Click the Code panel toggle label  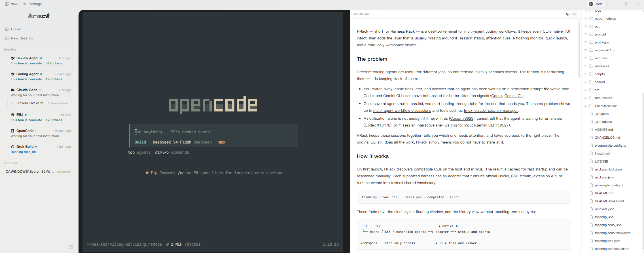pos(598,4)
